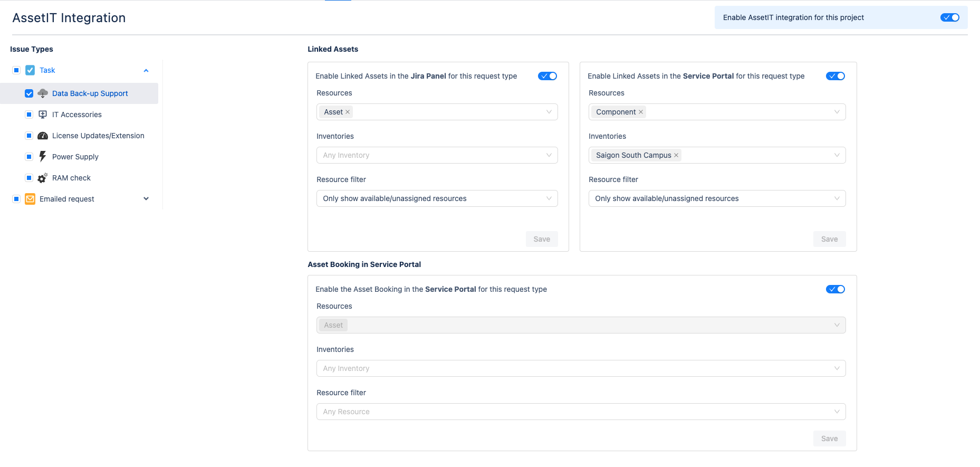Click the IT Accessories monitor icon
Viewport: 980px width, 467px height.
(43, 115)
